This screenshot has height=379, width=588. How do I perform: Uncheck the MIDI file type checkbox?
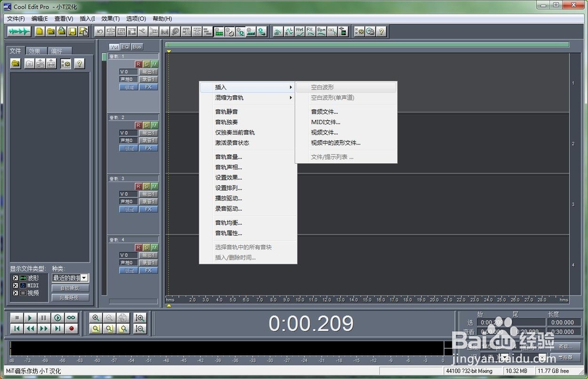point(15,285)
